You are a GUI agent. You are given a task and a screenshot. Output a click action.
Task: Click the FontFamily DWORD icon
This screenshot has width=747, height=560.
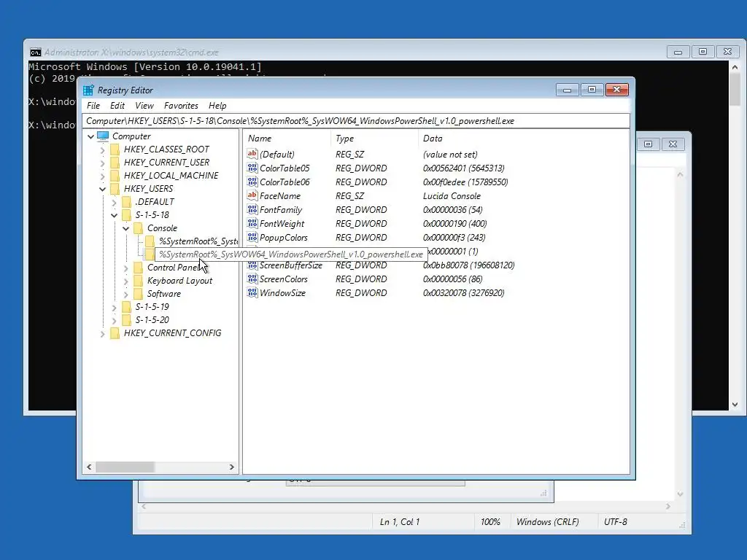(252, 209)
